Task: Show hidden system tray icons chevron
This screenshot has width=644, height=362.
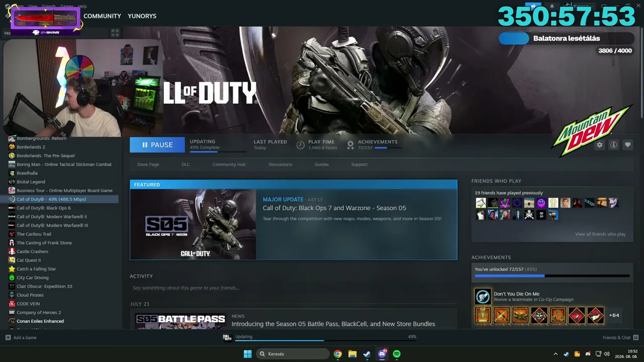Action: point(555,354)
